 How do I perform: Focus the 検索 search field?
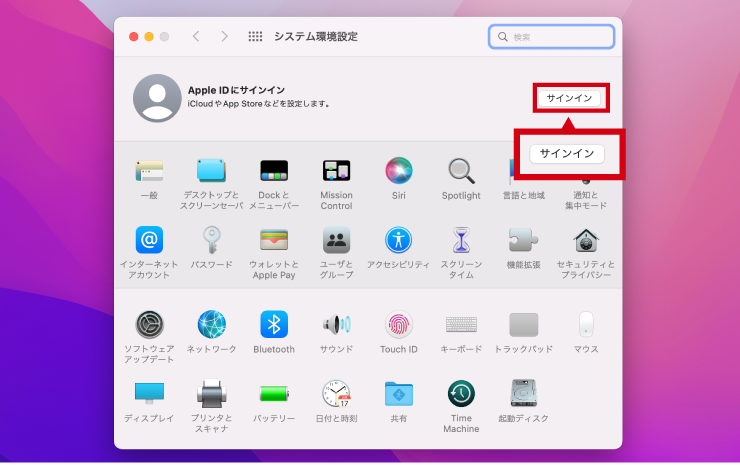(551, 37)
